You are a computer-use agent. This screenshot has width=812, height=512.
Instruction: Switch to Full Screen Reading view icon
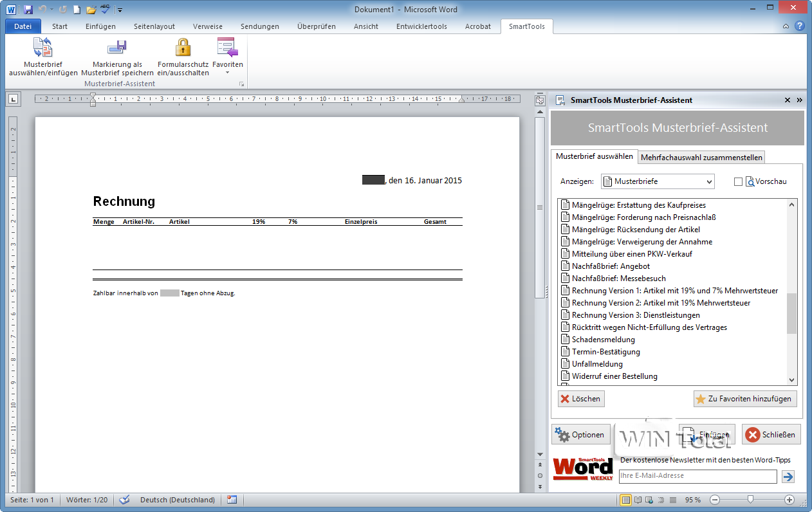pos(638,500)
